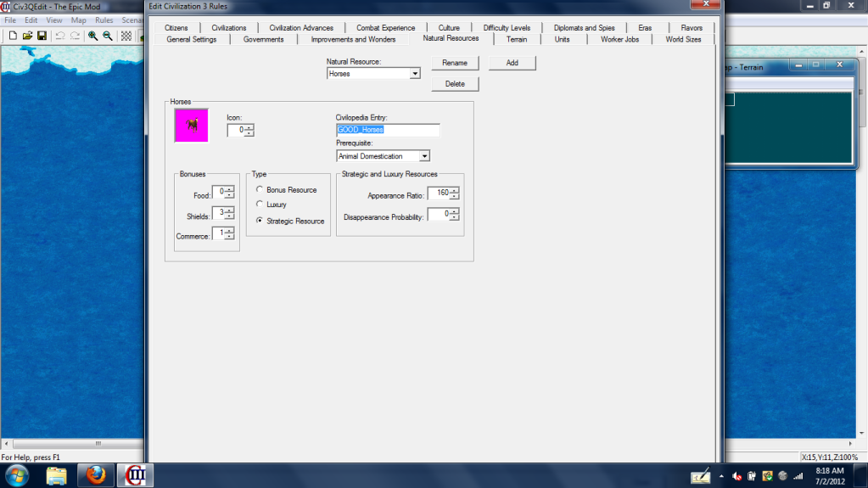868x488 pixels.
Task: Switch to the Governments tab
Action: click(264, 39)
